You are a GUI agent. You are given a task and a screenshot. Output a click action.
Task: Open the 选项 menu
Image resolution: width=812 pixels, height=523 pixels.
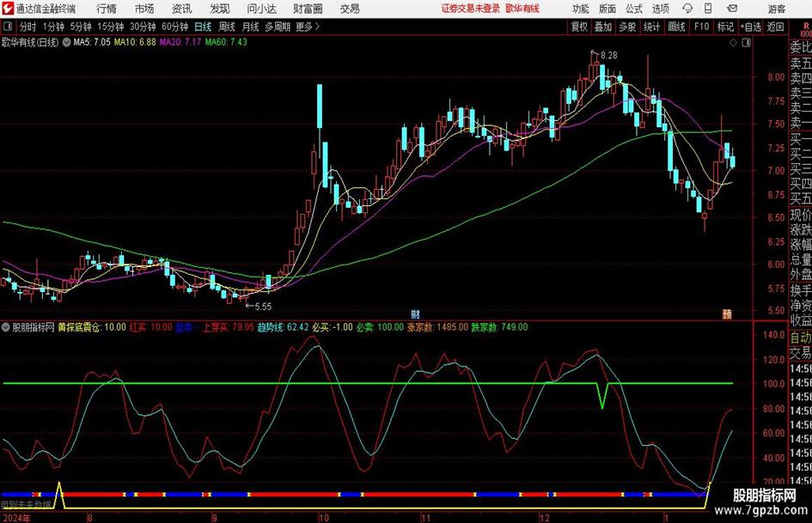click(x=660, y=9)
